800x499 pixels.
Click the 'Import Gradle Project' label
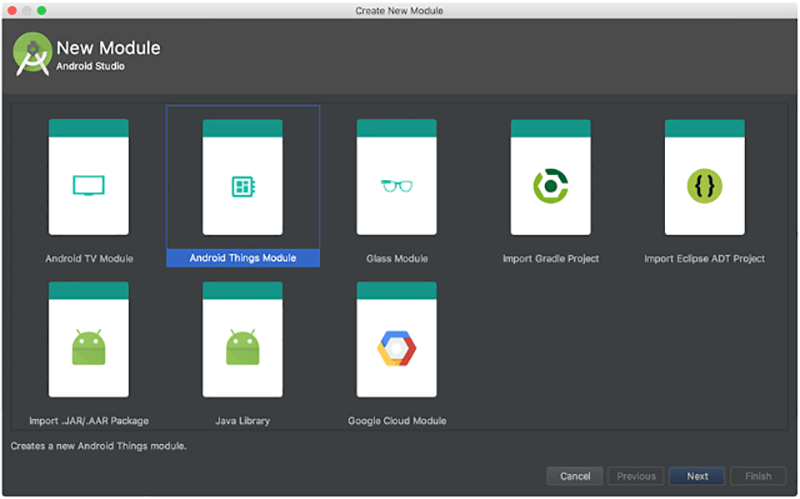551,259
